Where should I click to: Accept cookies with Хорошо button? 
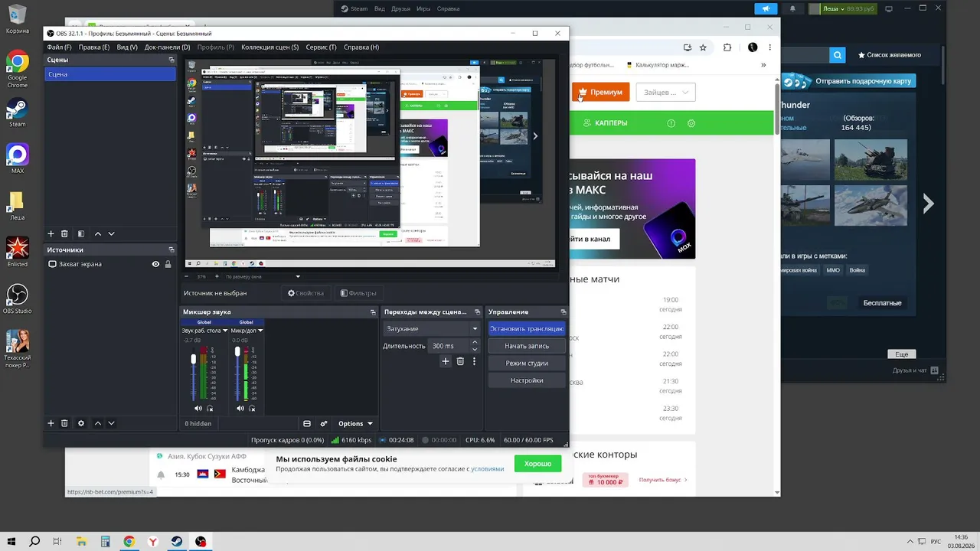(x=537, y=464)
